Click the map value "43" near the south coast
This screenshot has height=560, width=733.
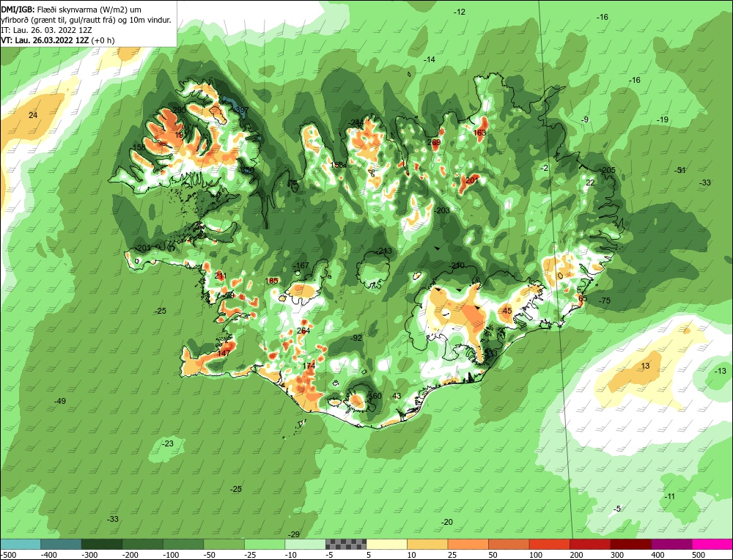point(397,396)
